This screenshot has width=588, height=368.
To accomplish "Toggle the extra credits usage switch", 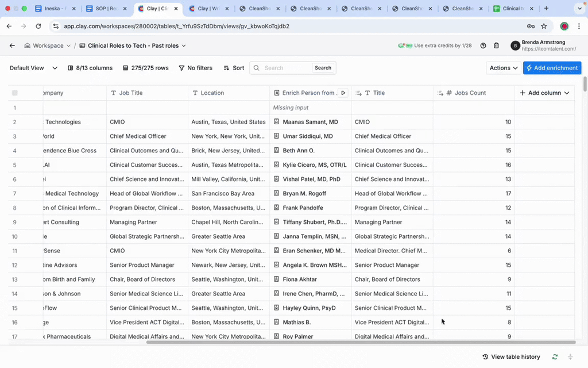I will [405, 45].
